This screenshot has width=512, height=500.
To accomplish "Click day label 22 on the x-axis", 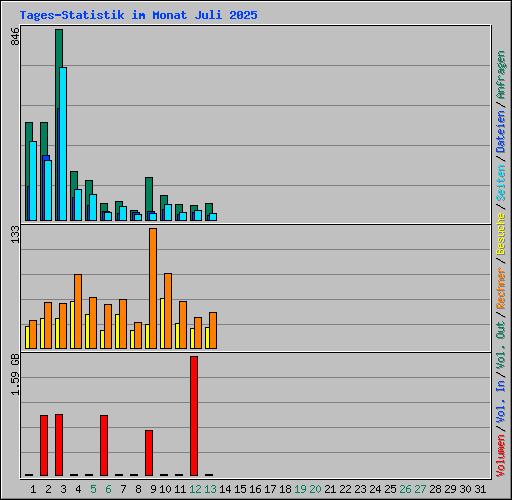I will (345, 489).
